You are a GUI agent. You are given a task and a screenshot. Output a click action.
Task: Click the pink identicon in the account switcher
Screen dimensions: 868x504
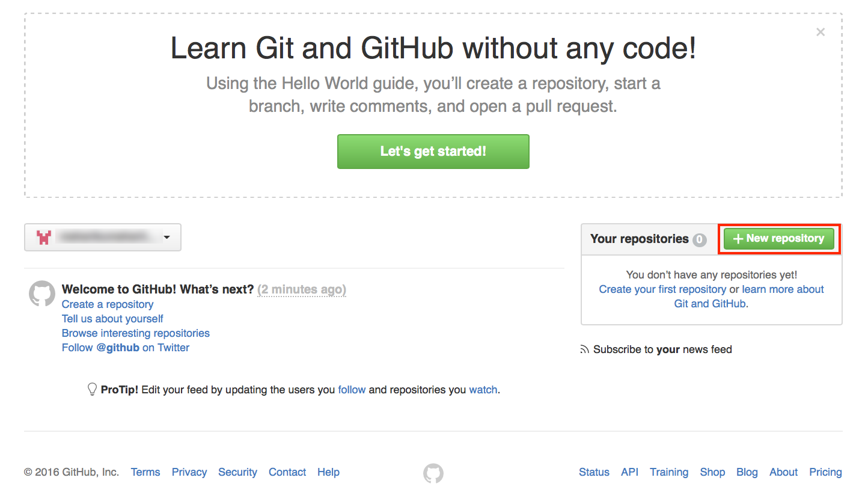tap(43, 237)
